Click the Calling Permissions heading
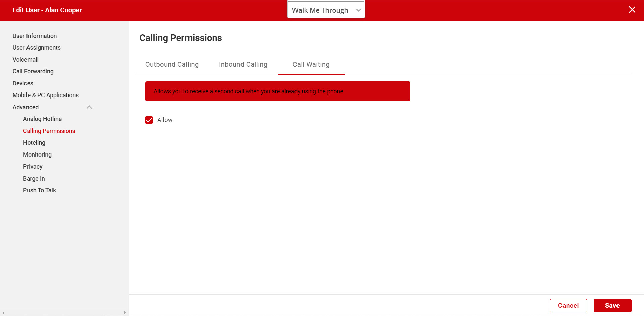Image resolution: width=644 pixels, height=316 pixels. (x=180, y=38)
